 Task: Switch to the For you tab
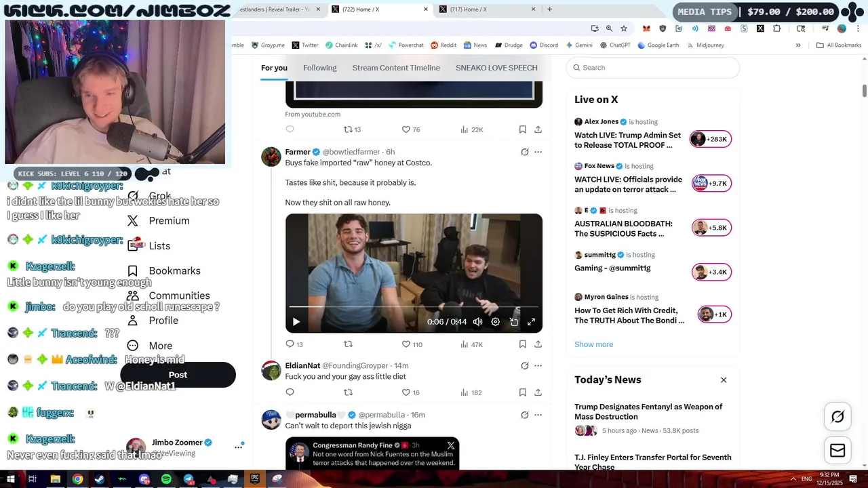(274, 68)
